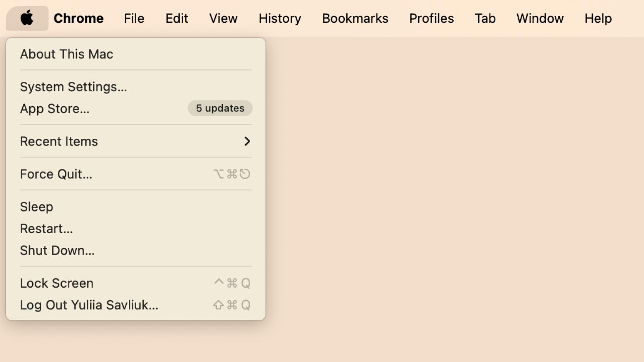Click the 5 updates badge

tap(220, 108)
